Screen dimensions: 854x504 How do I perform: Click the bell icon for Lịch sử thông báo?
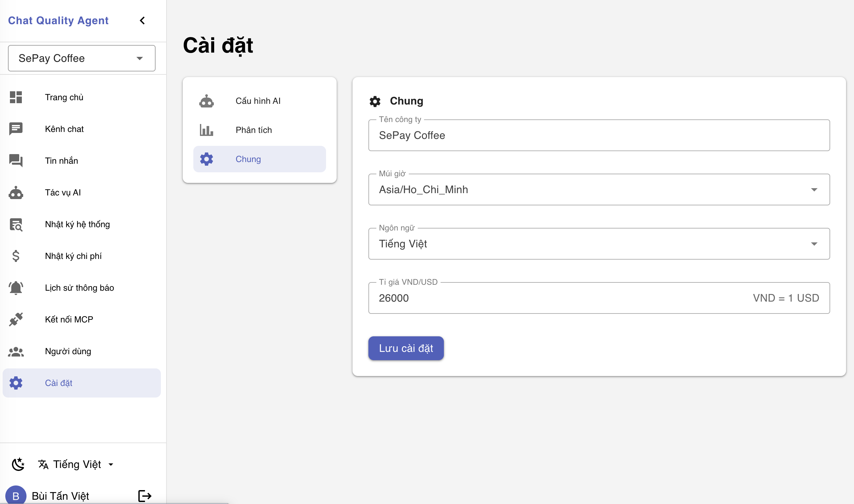(x=16, y=288)
